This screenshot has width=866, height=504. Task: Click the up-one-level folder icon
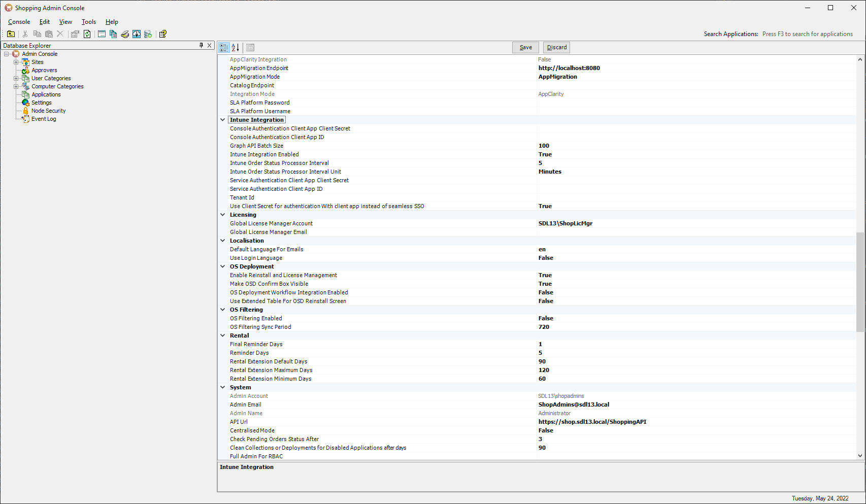pos(11,34)
